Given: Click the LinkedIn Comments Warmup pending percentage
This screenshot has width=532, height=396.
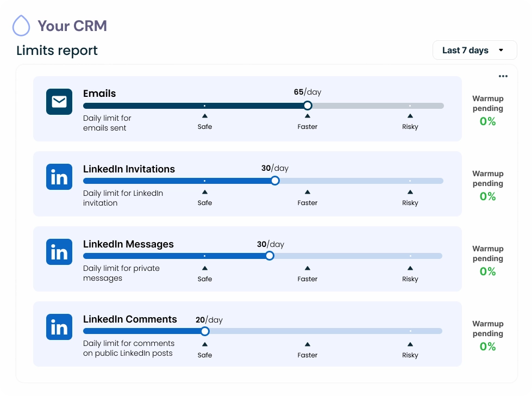Looking at the screenshot, I should [487, 346].
